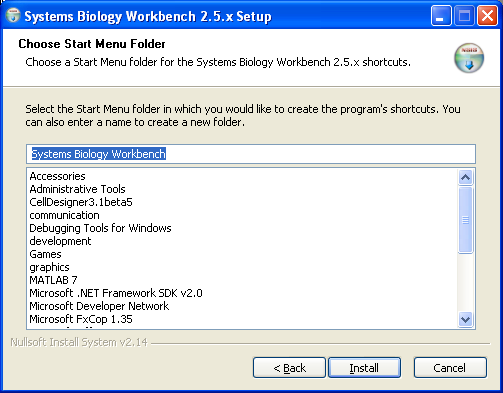This screenshot has height=393, width=503.
Task: Cancel the setup wizard
Action: click(x=450, y=368)
